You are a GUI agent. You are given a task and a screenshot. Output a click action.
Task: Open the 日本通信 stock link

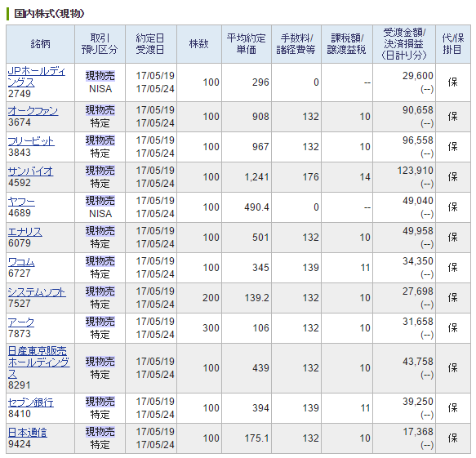click(27, 433)
